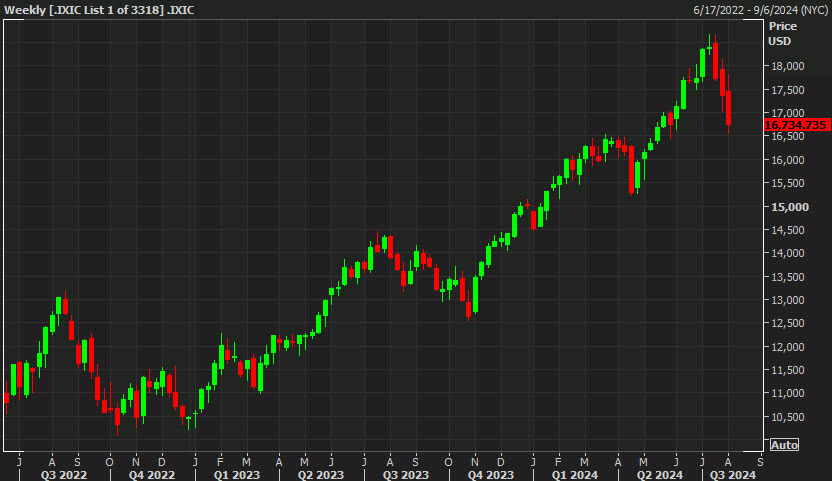Click the Q1 2023 quarter label
The height and width of the screenshot is (481, 832).
(237, 475)
